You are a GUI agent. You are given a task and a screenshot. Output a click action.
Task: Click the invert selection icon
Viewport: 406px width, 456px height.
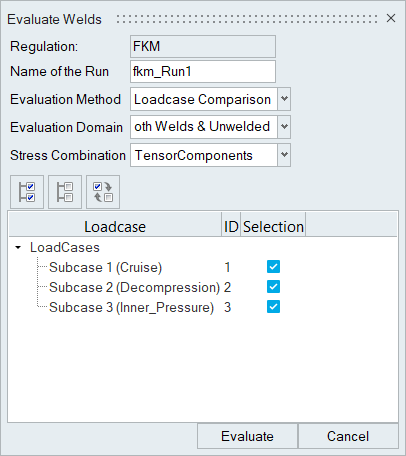click(103, 192)
